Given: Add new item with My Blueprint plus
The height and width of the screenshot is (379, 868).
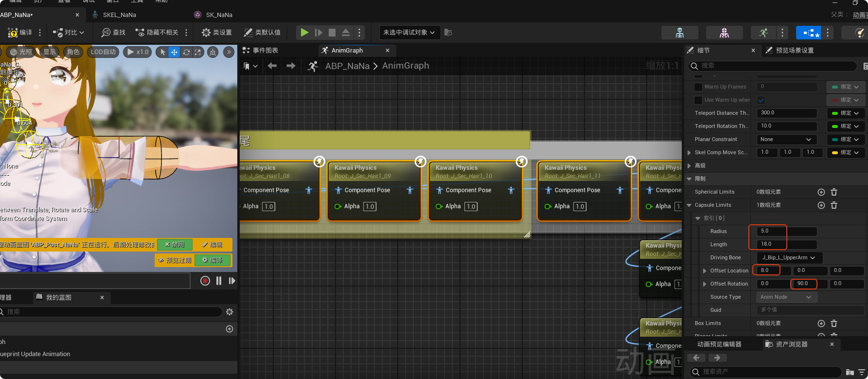Looking at the screenshot, I should pos(230,329).
